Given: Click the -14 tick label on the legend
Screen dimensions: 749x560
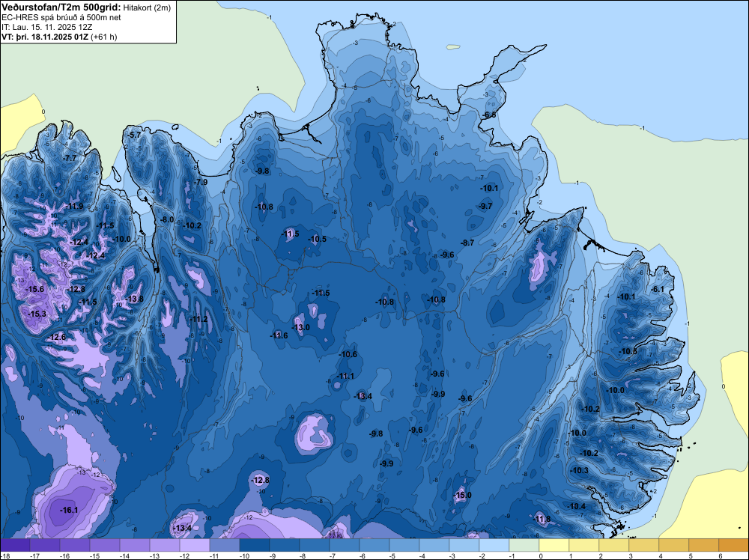Looking at the screenshot, I should click(x=124, y=556).
